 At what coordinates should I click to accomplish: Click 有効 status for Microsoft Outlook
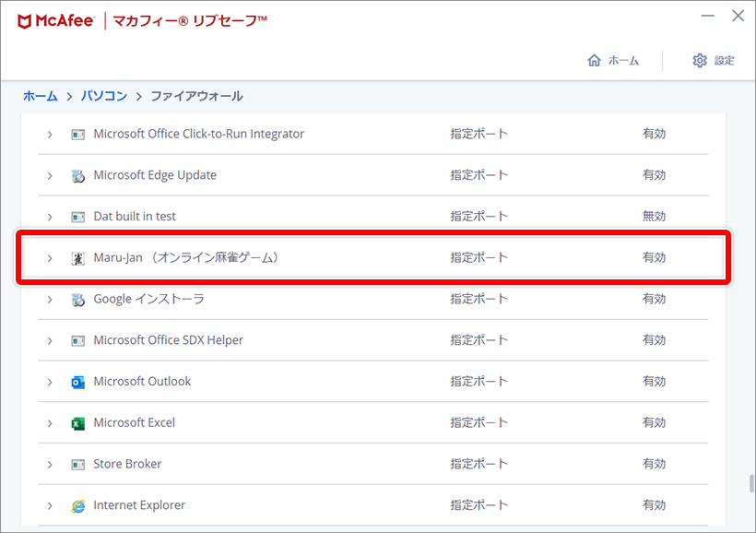point(654,381)
